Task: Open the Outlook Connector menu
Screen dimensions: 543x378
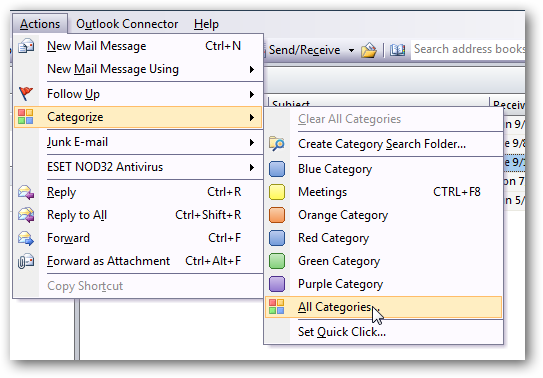Action: point(127,24)
